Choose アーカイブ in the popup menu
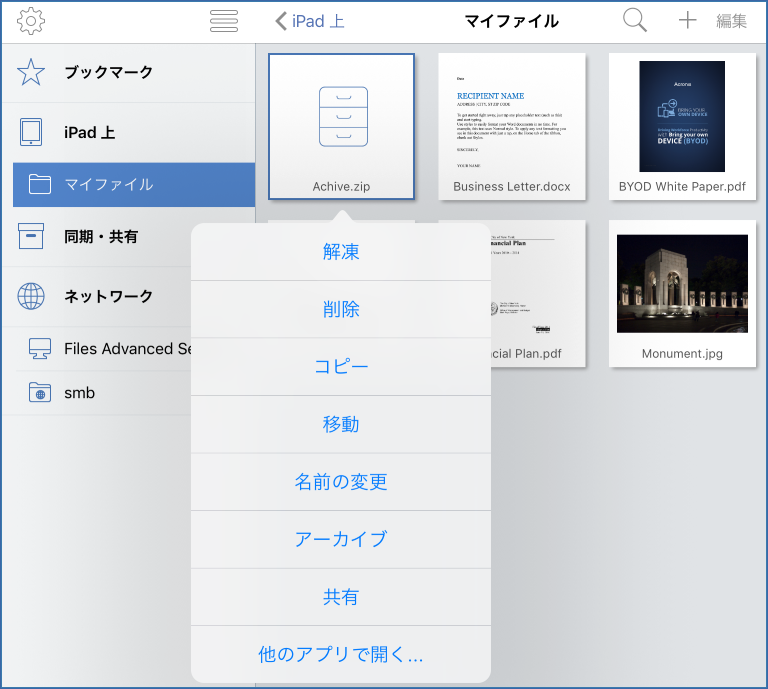The width and height of the screenshot is (768, 689). click(x=341, y=539)
